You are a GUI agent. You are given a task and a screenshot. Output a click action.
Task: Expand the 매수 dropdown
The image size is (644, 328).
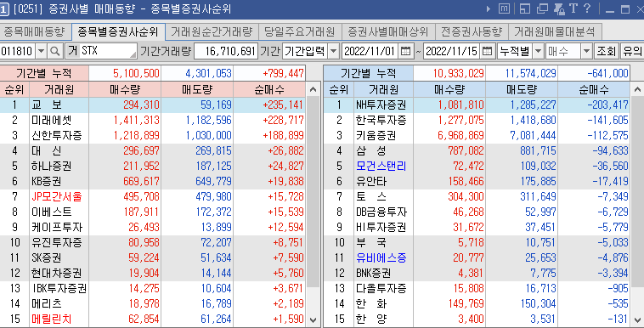pyautogui.click(x=587, y=51)
